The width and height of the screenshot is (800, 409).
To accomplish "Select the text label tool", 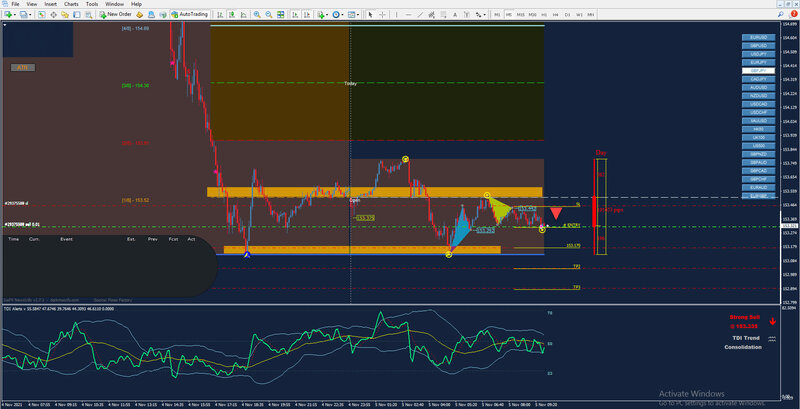I will tap(467, 14).
